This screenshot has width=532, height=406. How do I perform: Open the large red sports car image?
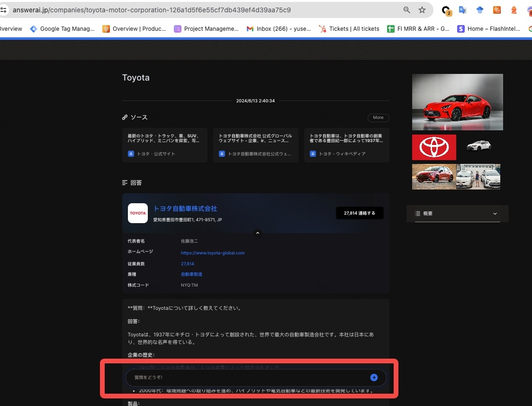coord(457,102)
